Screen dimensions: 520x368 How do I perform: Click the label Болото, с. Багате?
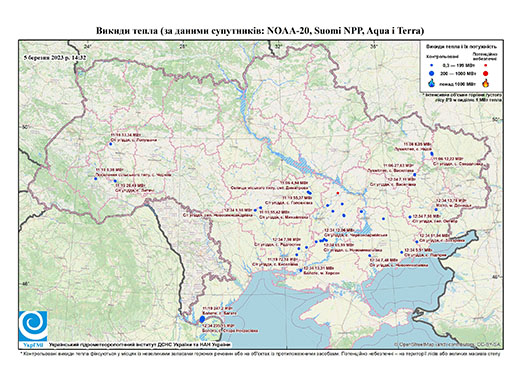[220, 313]
